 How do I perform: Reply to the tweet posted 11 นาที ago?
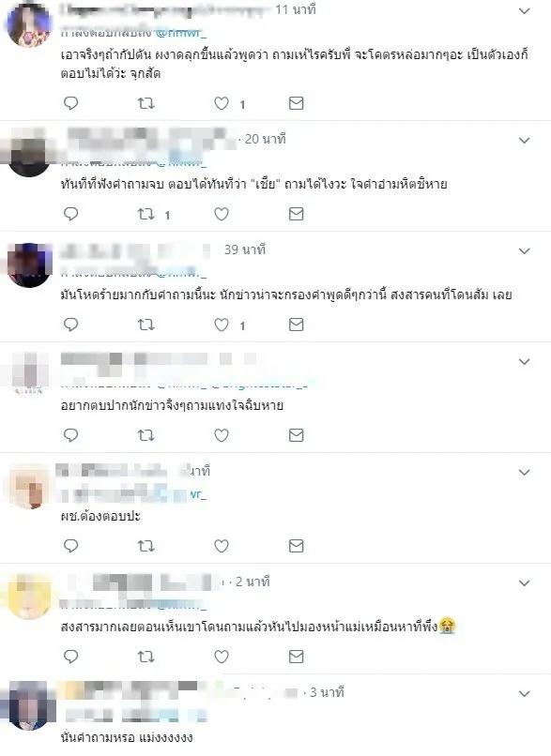71,103
